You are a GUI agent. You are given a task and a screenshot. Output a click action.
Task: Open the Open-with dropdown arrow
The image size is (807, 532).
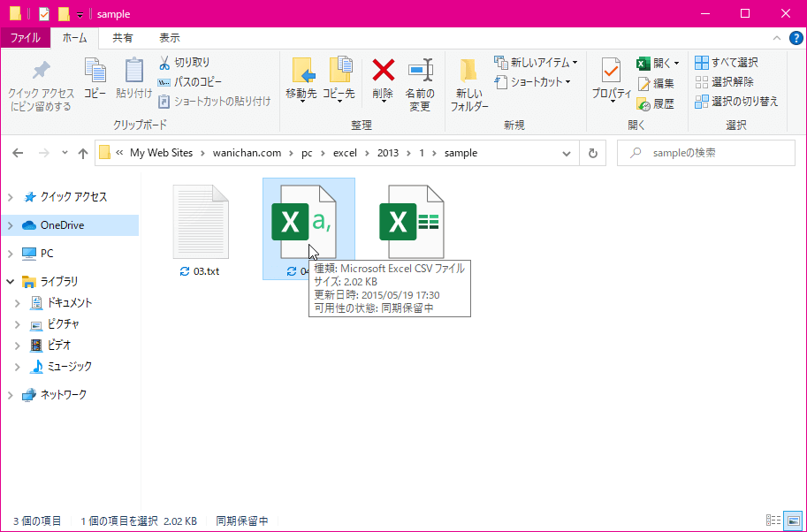coord(676,64)
